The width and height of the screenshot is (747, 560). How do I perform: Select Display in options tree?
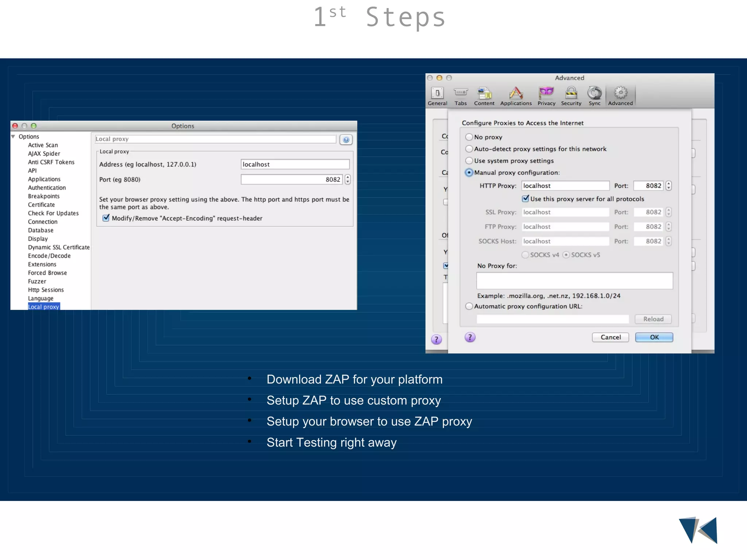coord(38,239)
